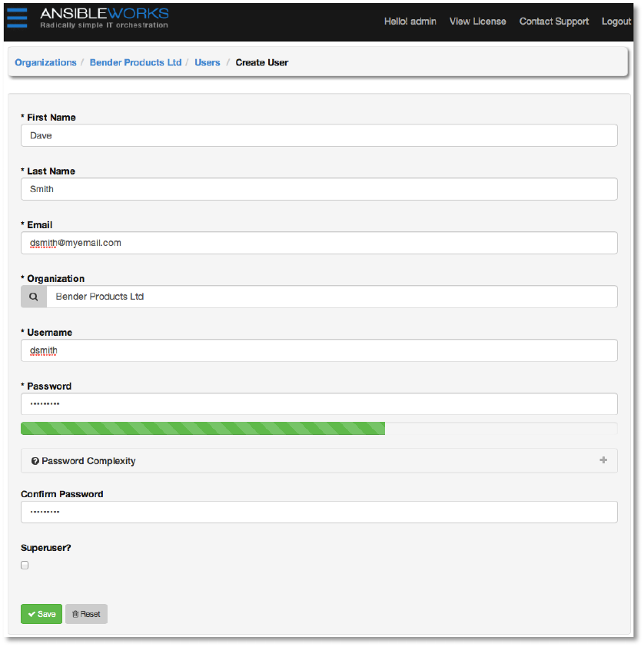Click the Organization lookup search icon
This screenshot has height=647, width=644.
pyautogui.click(x=34, y=297)
